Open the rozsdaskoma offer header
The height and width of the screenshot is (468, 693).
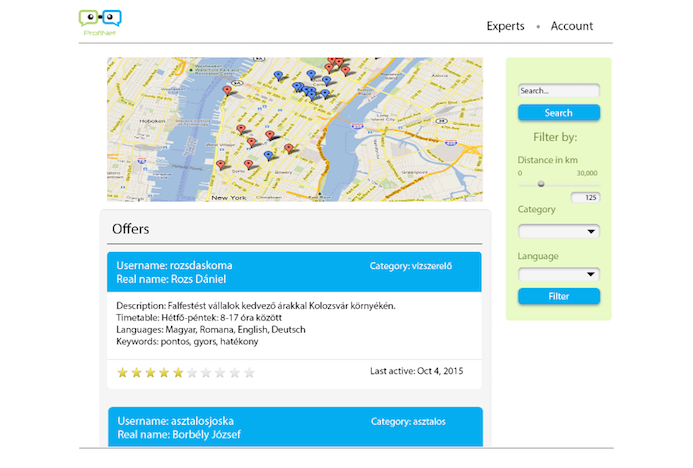[294, 272]
